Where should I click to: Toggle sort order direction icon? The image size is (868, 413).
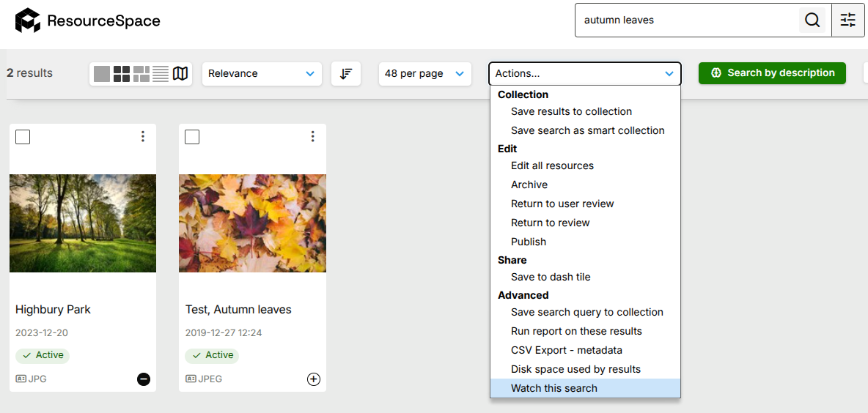(346, 73)
